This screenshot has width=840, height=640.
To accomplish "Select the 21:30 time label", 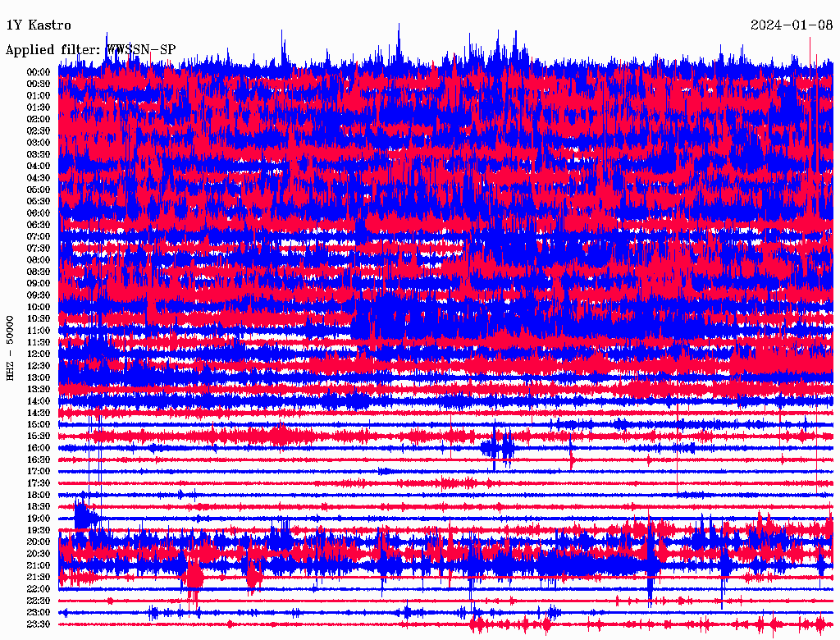I will pyautogui.click(x=39, y=578).
